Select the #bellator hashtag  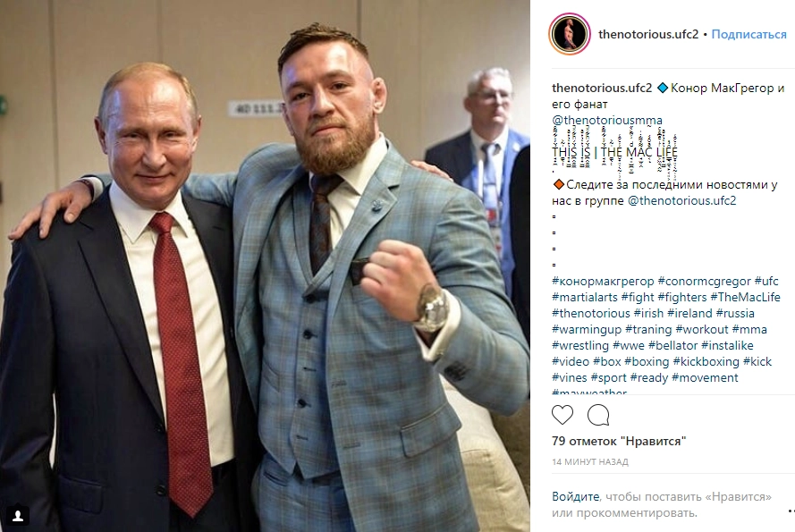pyautogui.click(x=672, y=346)
